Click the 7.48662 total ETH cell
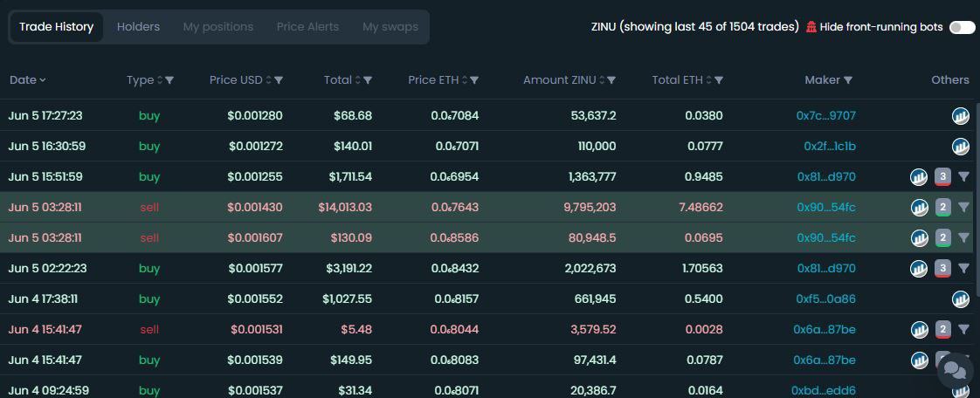The height and width of the screenshot is (398, 980). click(701, 207)
